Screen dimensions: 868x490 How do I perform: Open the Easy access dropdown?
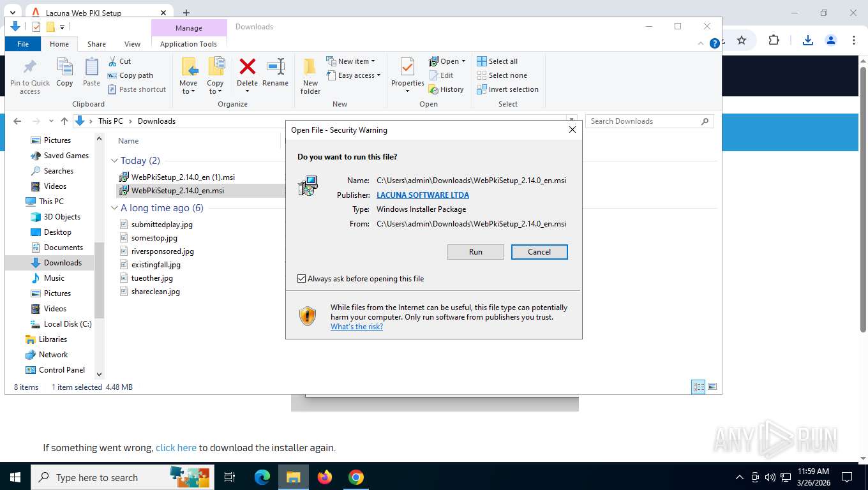353,75
